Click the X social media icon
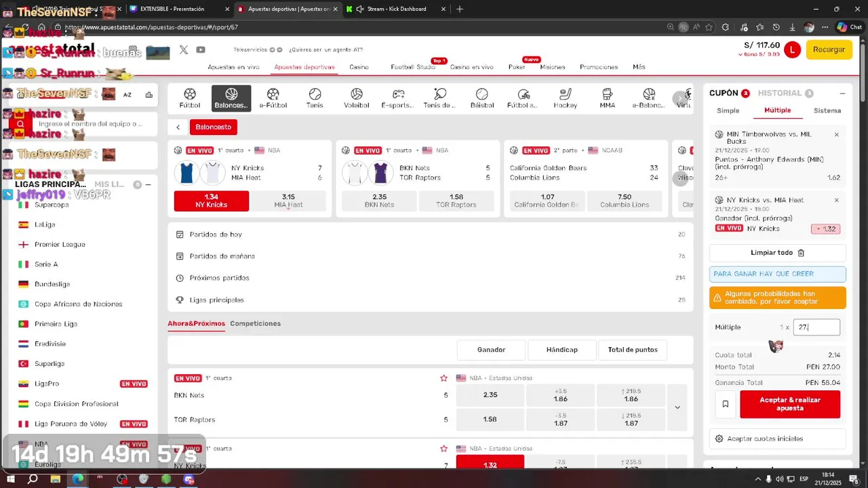This screenshot has height=488, width=868. pos(184,49)
